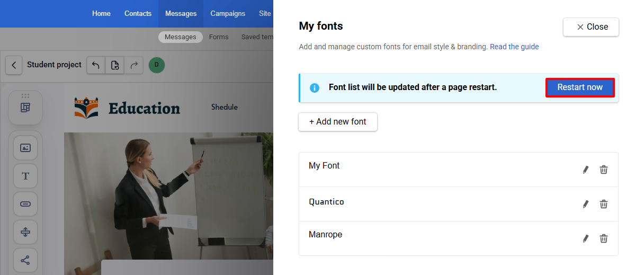Image resolution: width=644 pixels, height=275 pixels.
Task: Click Add new font button
Action: [338, 121]
